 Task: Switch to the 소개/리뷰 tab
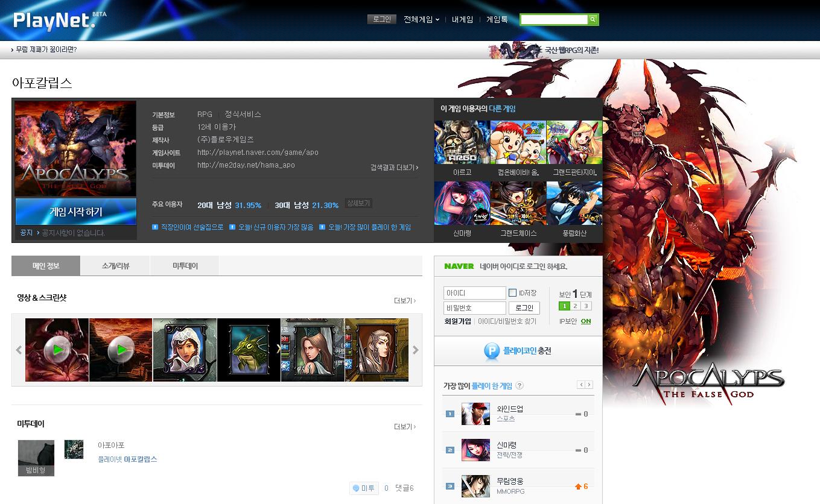coord(115,266)
